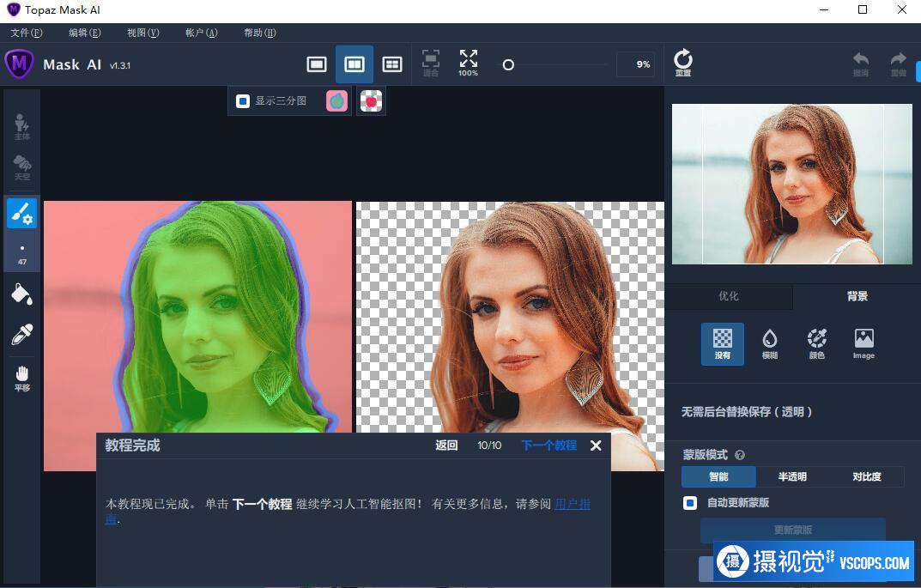Click the 9% zoom value field
The width and height of the screenshot is (921, 588).
click(x=635, y=64)
